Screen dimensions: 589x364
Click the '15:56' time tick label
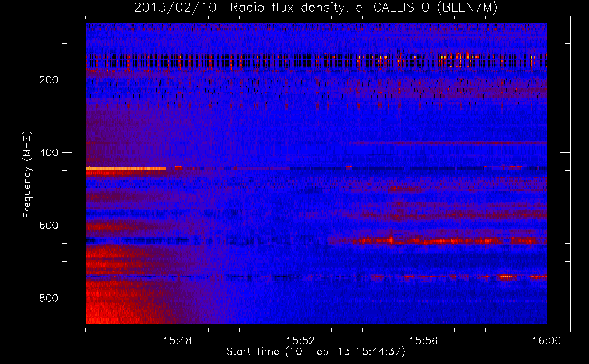[423, 341]
